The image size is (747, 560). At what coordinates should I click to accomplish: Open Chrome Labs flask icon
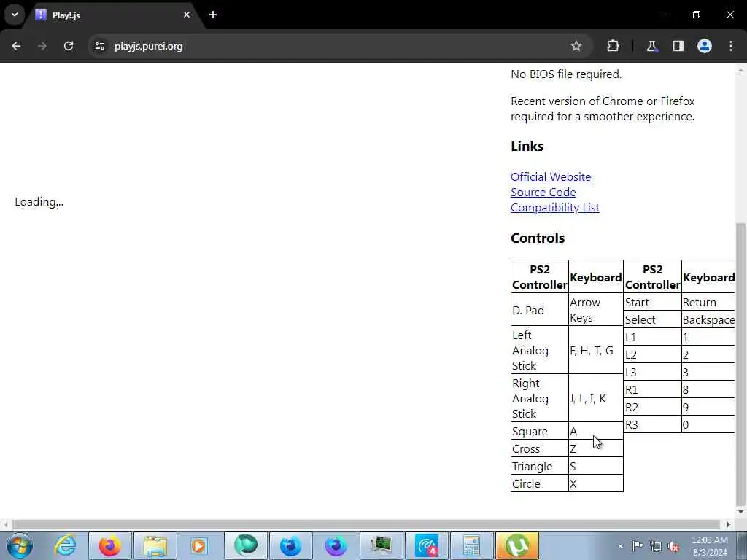tap(651, 46)
